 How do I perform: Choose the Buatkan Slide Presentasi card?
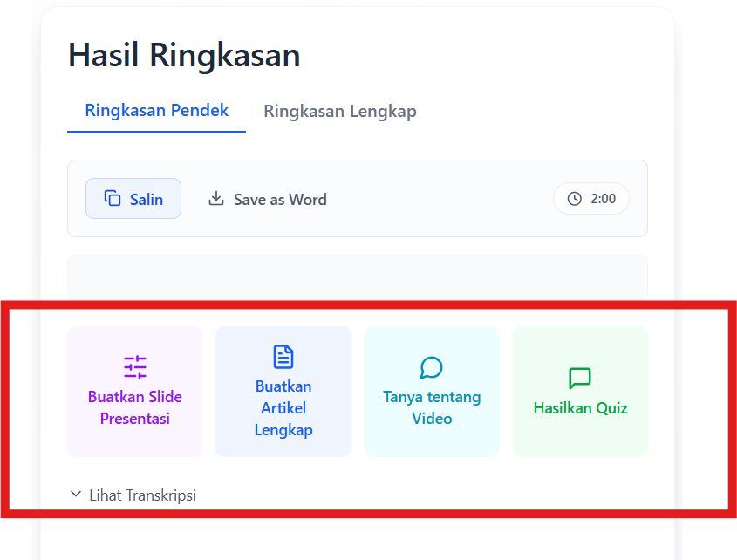click(134, 391)
